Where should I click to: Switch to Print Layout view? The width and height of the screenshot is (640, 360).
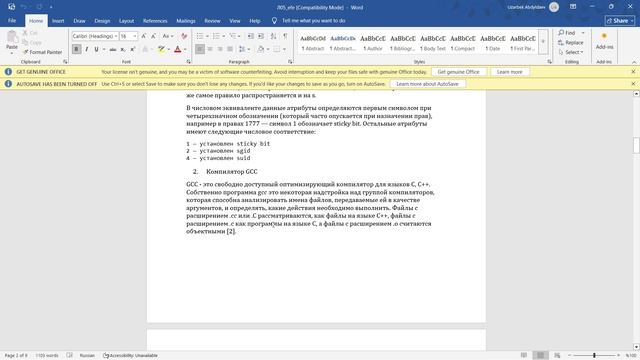[540, 356]
